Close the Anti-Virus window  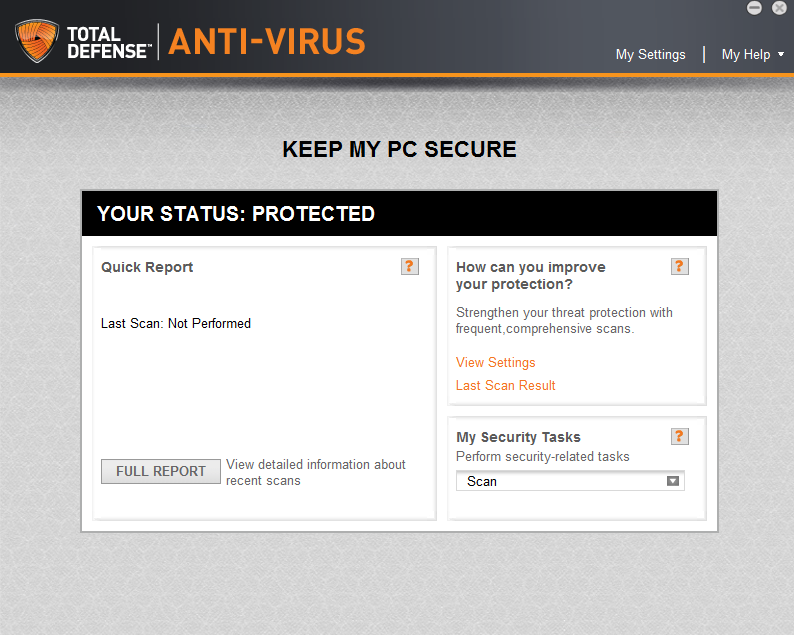779,8
